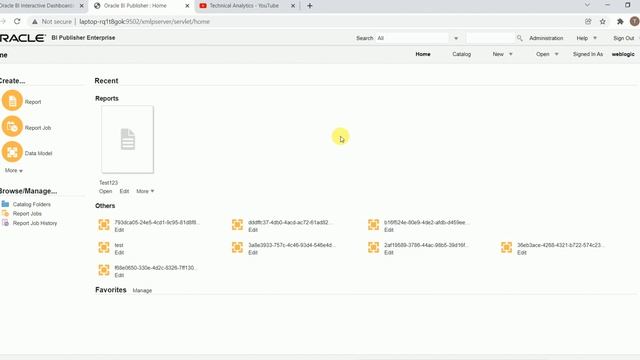Open the Catalog Folders folder icon
640x360 pixels.
[x=5, y=204]
